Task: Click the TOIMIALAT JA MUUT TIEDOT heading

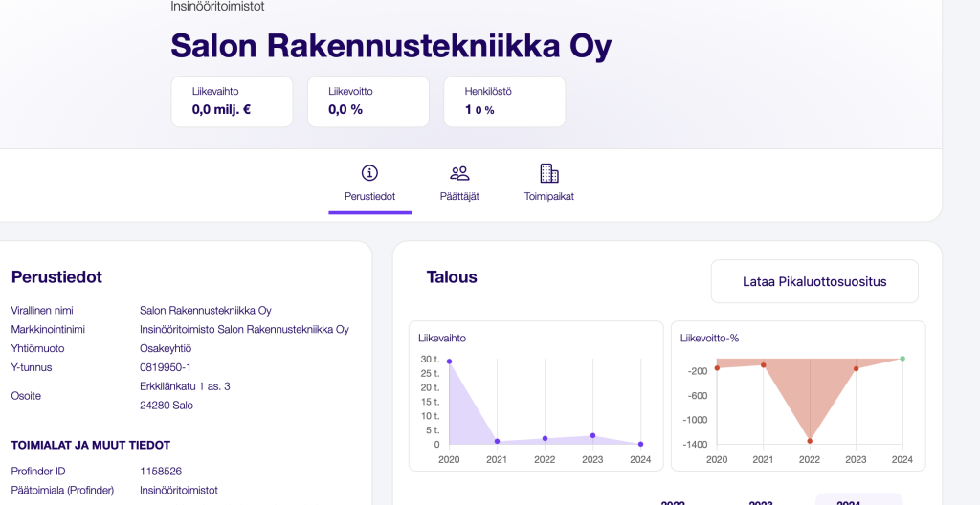Action: (91, 446)
